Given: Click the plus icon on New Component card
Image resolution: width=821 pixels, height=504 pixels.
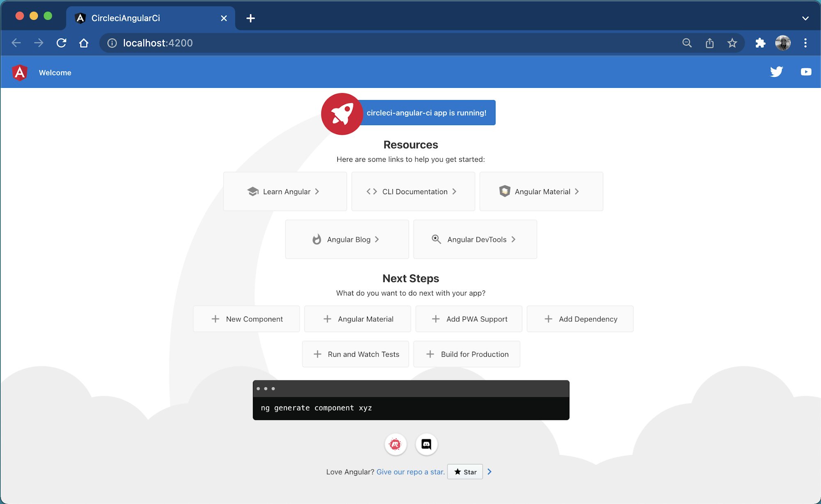Looking at the screenshot, I should [x=215, y=319].
